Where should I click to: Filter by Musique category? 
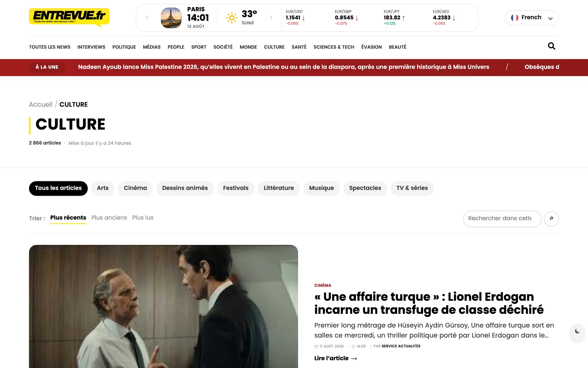(x=321, y=188)
